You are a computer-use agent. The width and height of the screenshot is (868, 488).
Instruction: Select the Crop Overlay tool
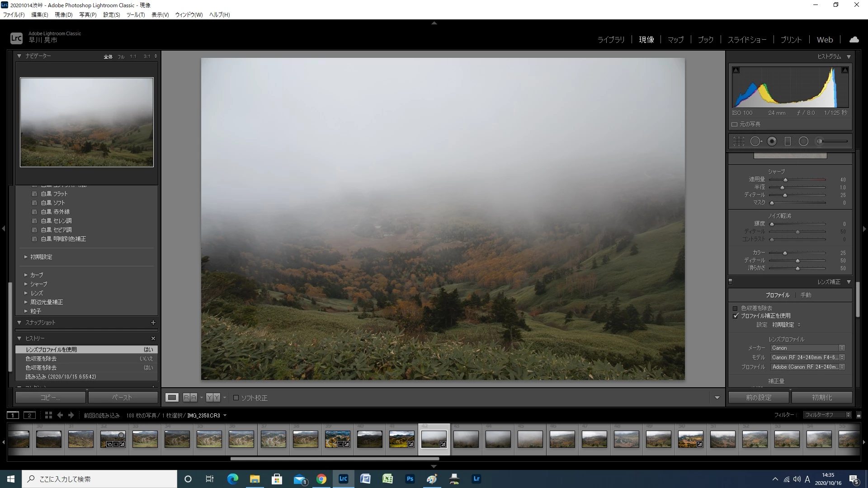(x=739, y=141)
